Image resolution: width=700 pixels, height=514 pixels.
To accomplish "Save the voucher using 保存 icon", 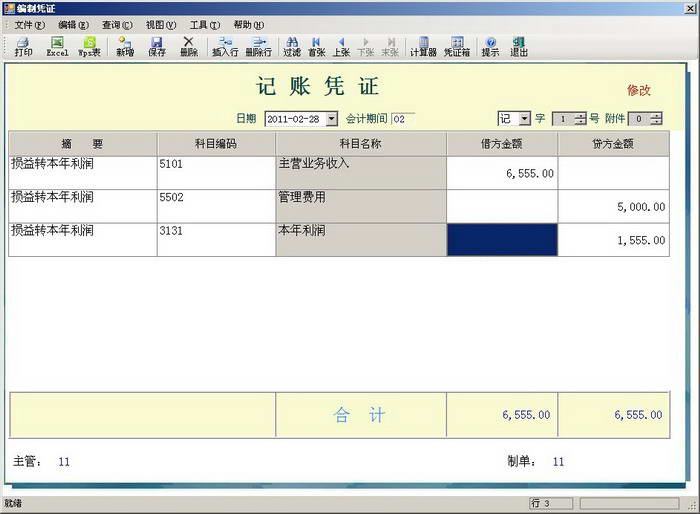I will tap(157, 46).
